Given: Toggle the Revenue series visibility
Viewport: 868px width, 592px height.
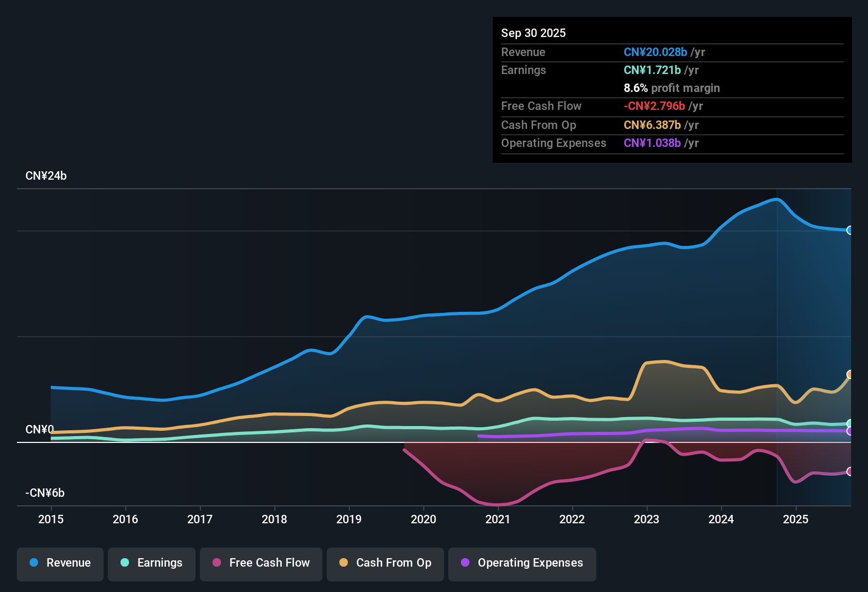Looking at the screenshot, I should coord(60,563).
